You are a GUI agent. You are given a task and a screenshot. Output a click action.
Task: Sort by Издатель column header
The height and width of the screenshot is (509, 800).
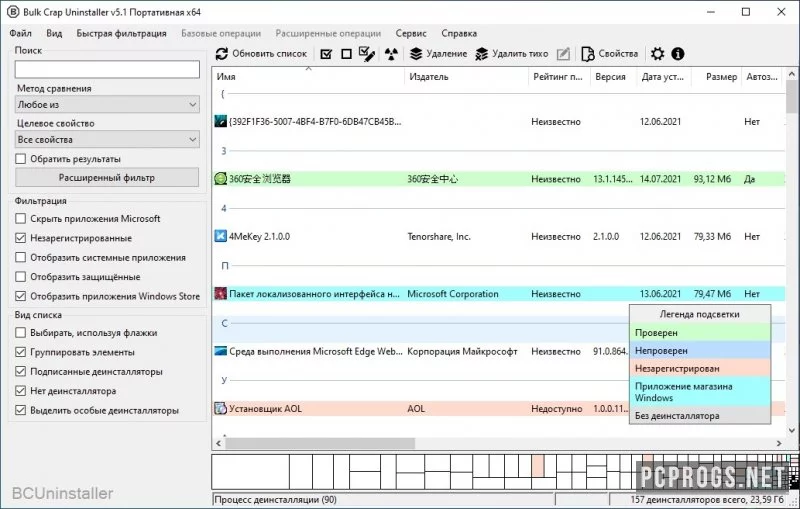click(x=466, y=77)
